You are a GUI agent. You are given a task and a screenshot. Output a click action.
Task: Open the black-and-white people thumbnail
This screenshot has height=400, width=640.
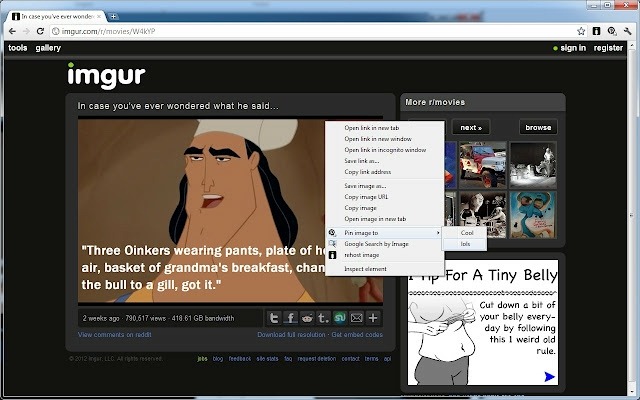pos(482,215)
